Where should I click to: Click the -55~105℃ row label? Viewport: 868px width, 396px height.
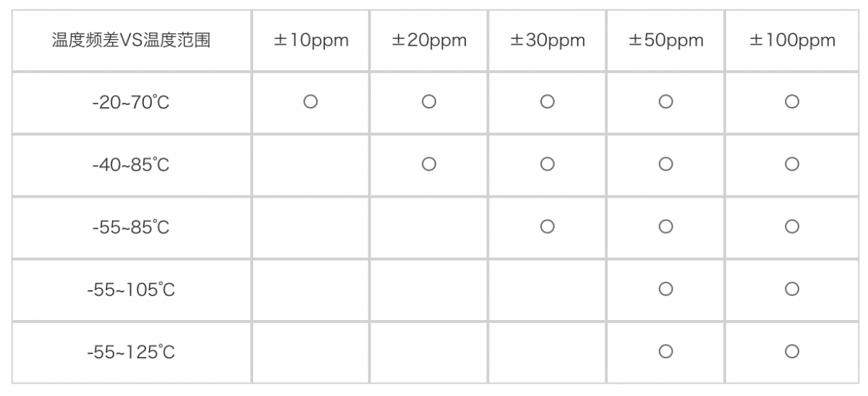131,290
